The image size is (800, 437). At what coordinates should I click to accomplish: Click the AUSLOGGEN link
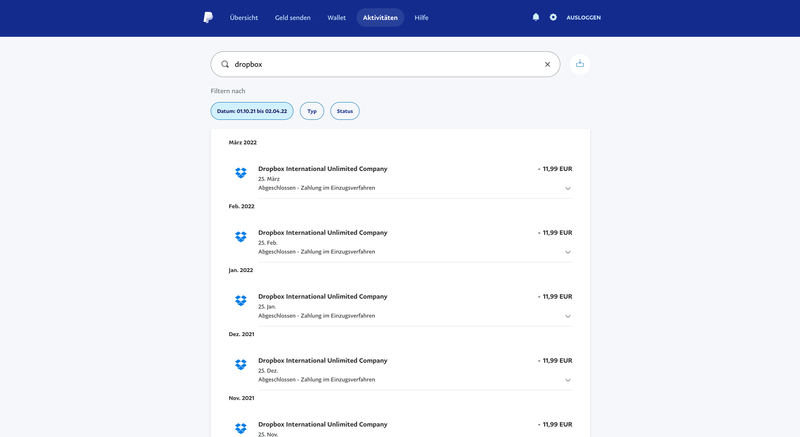(584, 18)
